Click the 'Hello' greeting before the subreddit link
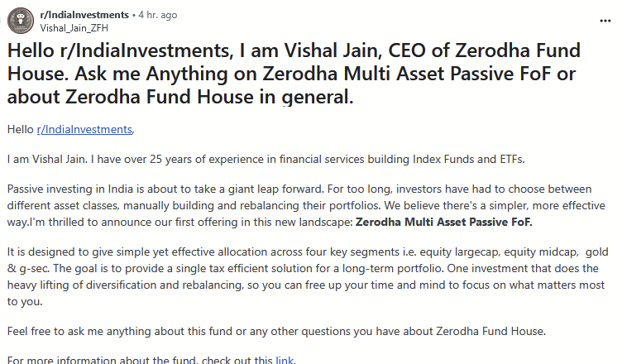Viewport: 622px width, 364px height. tap(20, 129)
